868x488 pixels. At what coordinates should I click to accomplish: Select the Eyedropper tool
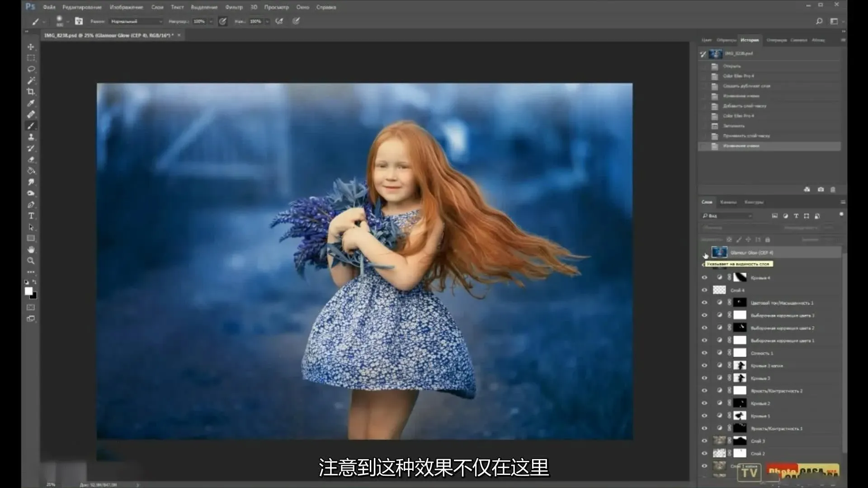click(x=31, y=103)
